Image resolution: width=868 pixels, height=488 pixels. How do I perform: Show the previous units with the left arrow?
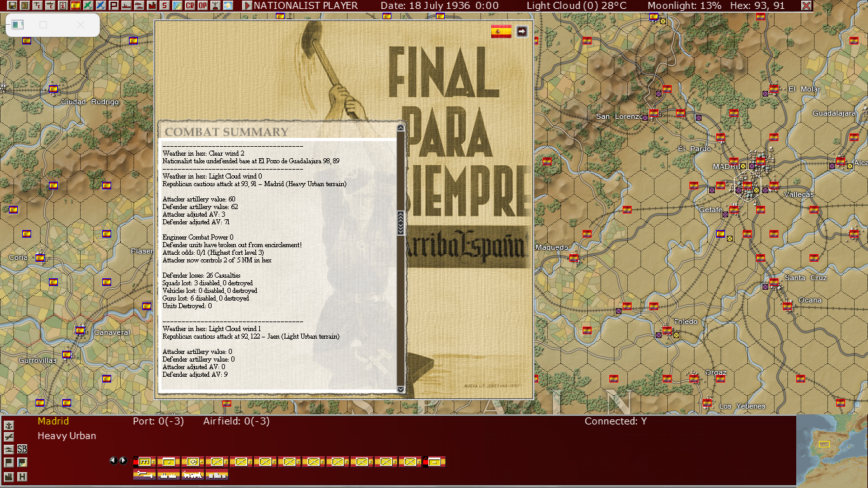114,461
